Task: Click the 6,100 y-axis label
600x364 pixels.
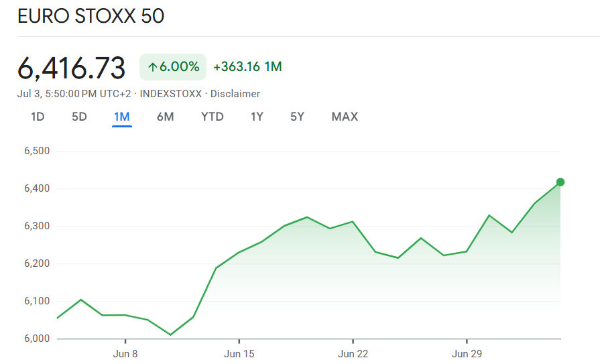Action: [37, 301]
